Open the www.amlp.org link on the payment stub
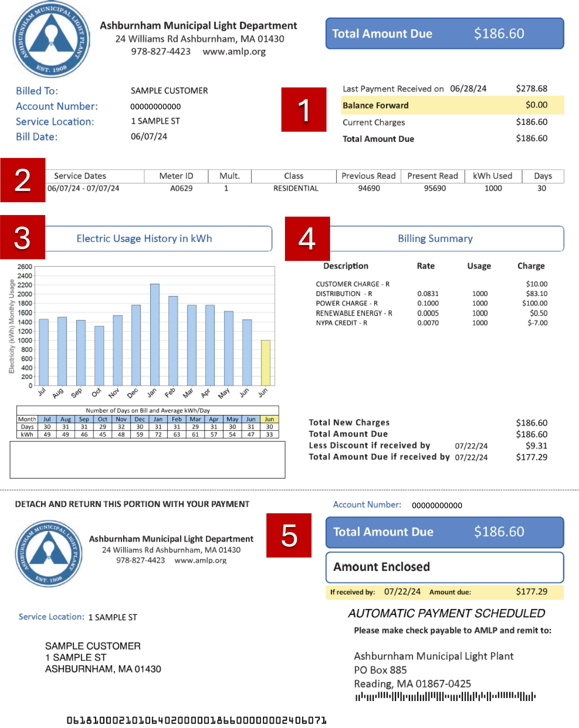579x728 pixels. [200, 560]
